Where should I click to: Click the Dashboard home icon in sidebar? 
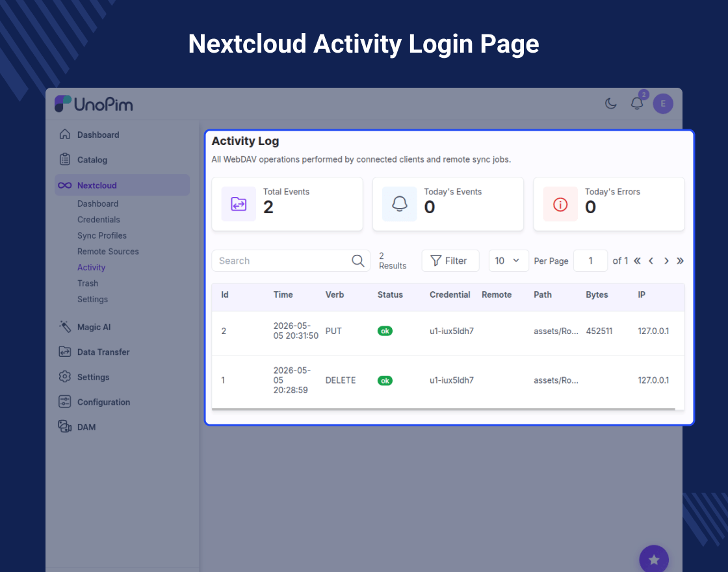(x=65, y=134)
